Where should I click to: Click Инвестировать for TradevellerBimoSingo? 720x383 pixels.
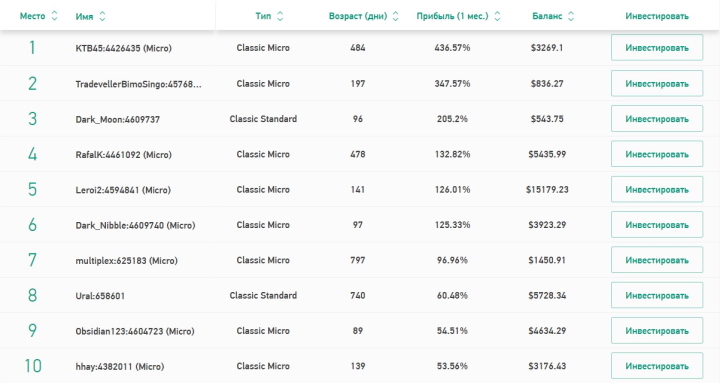coord(657,84)
